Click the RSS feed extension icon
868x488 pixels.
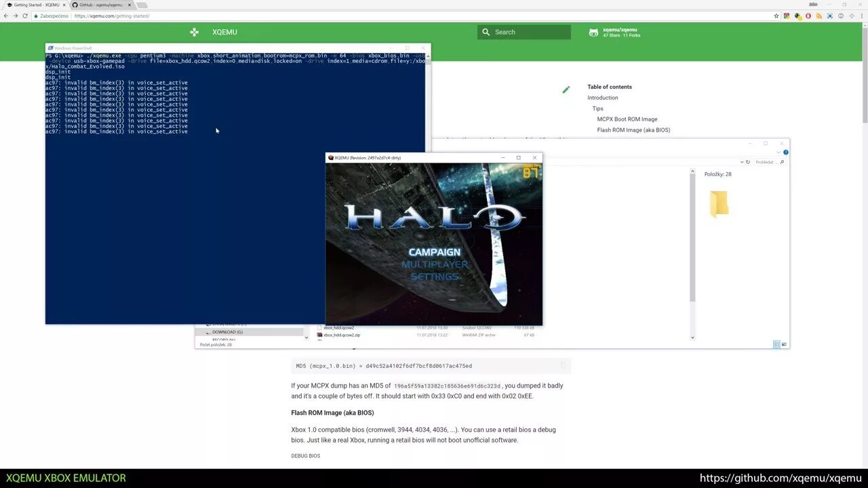coord(819,16)
